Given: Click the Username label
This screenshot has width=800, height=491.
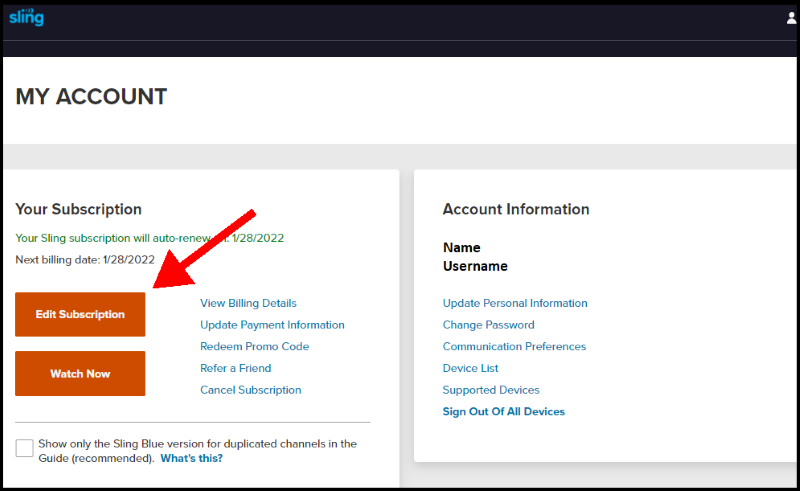Looking at the screenshot, I should point(475,266).
